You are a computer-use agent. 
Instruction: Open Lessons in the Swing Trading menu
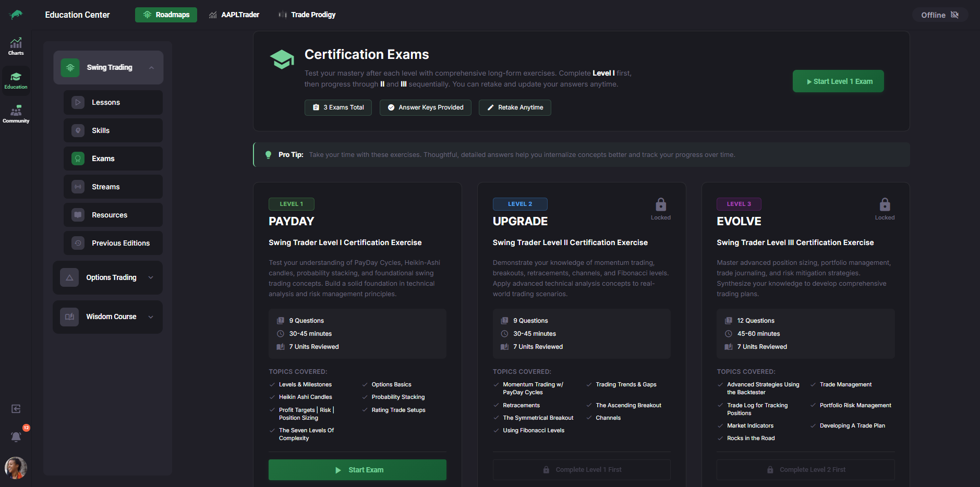pyautogui.click(x=113, y=103)
